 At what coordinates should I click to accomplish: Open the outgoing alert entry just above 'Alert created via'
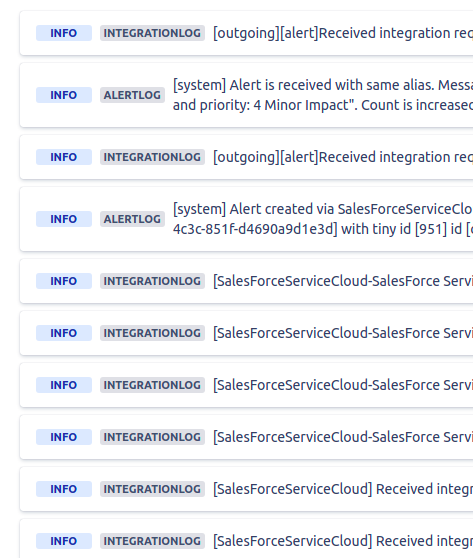pyautogui.click(x=246, y=157)
